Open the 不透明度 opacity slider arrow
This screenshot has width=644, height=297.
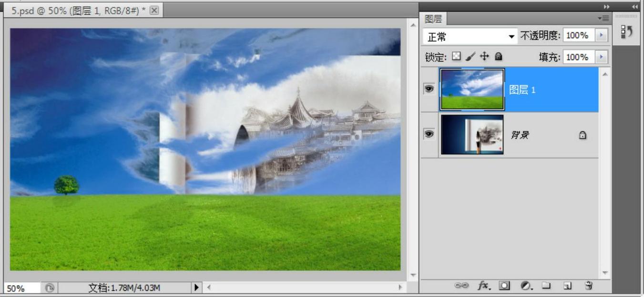pos(601,36)
